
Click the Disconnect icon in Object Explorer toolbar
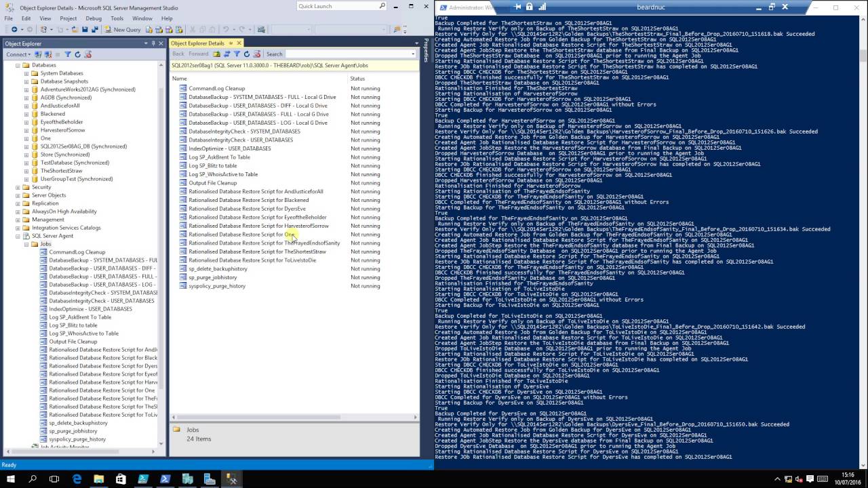48,54
